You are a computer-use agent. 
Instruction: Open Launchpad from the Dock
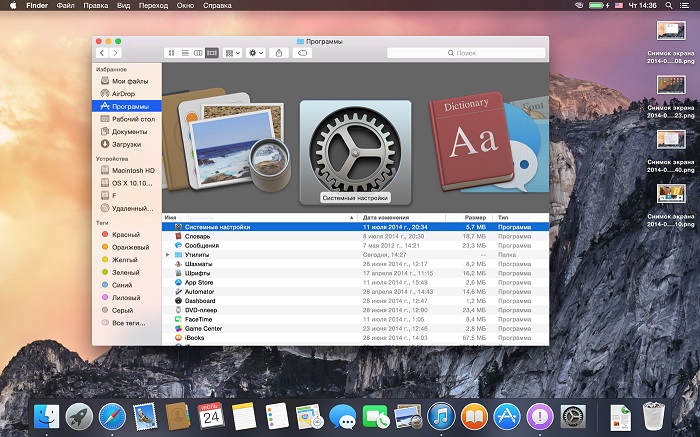tap(79, 417)
